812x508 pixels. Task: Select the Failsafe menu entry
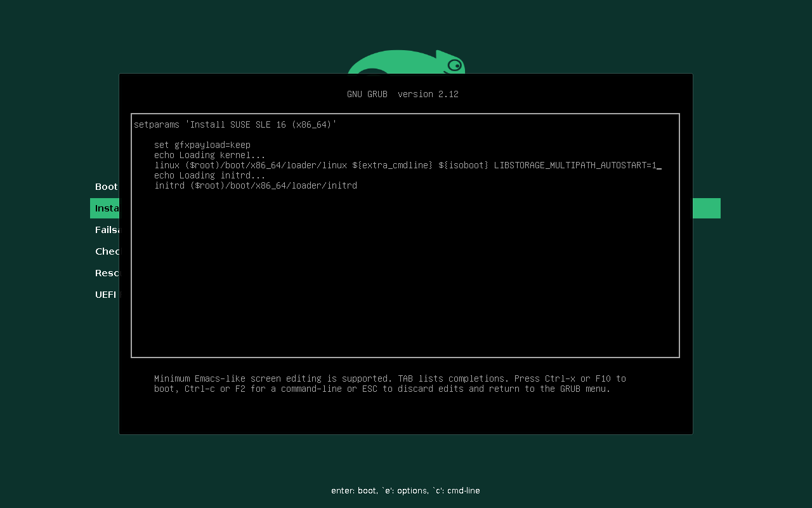click(107, 230)
